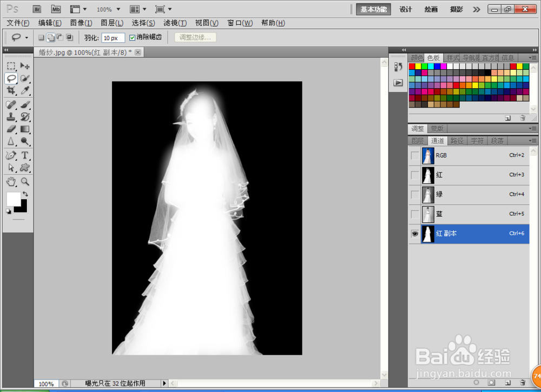Show the Green (绿) channel visibility
The height and width of the screenshot is (392, 541).
tap(415, 195)
